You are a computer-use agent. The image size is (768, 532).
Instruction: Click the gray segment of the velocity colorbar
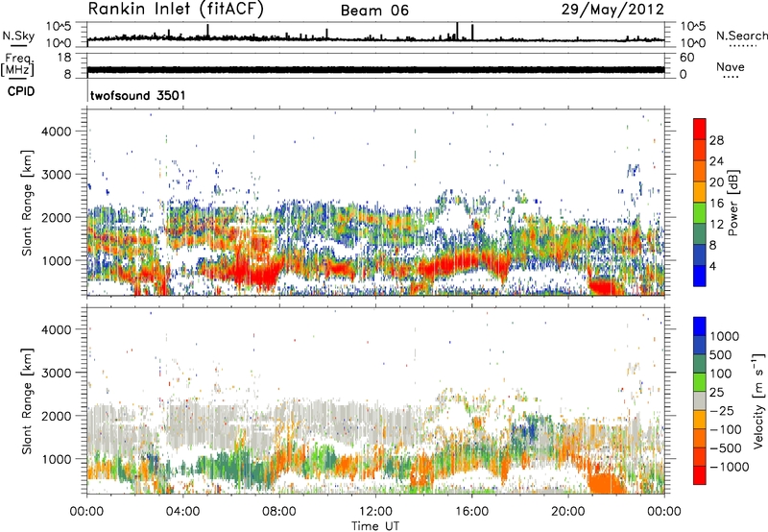(x=700, y=400)
